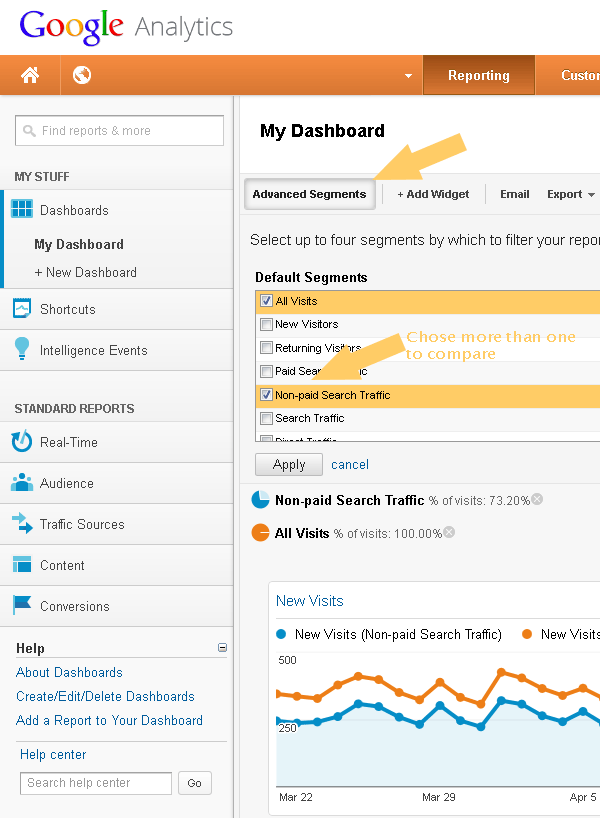Click the Home icon in orange bar
600x818 pixels.
30,75
